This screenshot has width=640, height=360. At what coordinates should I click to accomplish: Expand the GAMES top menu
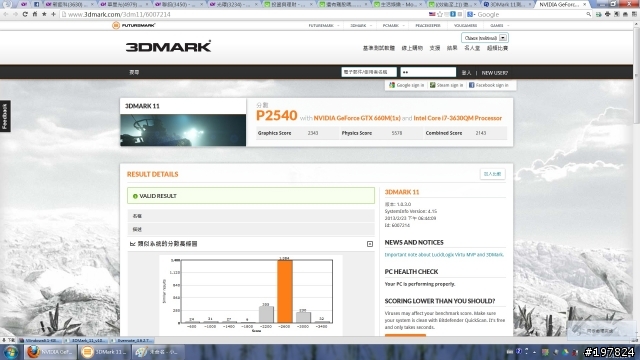point(500,25)
